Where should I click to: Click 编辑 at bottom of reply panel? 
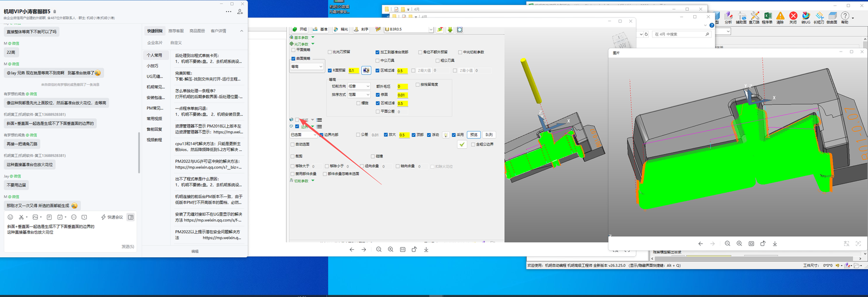point(195,251)
